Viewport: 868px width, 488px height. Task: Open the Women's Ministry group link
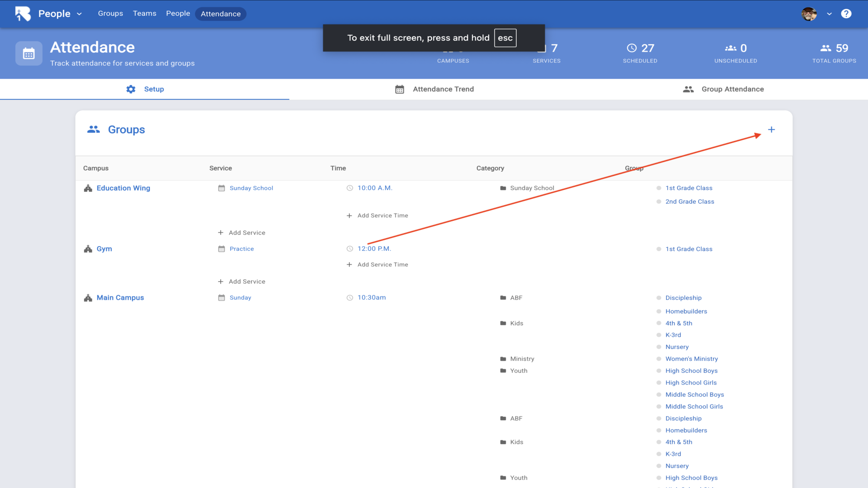pyautogui.click(x=691, y=359)
